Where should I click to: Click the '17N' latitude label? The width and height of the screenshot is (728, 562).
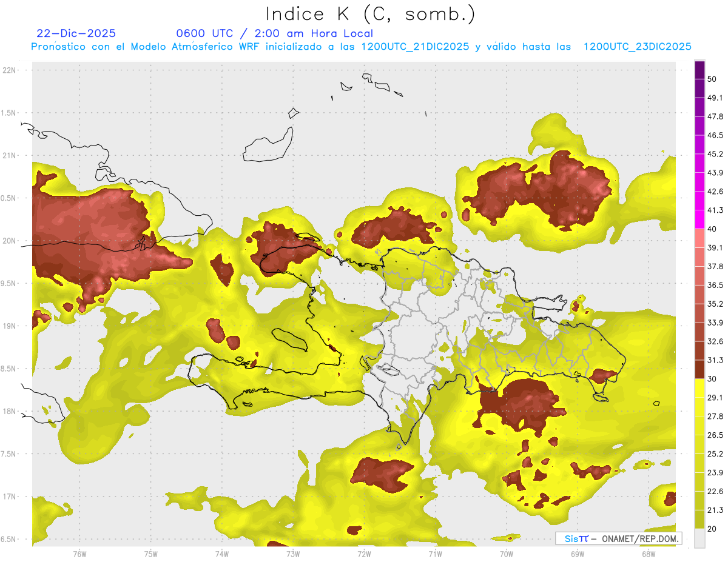click(x=9, y=497)
